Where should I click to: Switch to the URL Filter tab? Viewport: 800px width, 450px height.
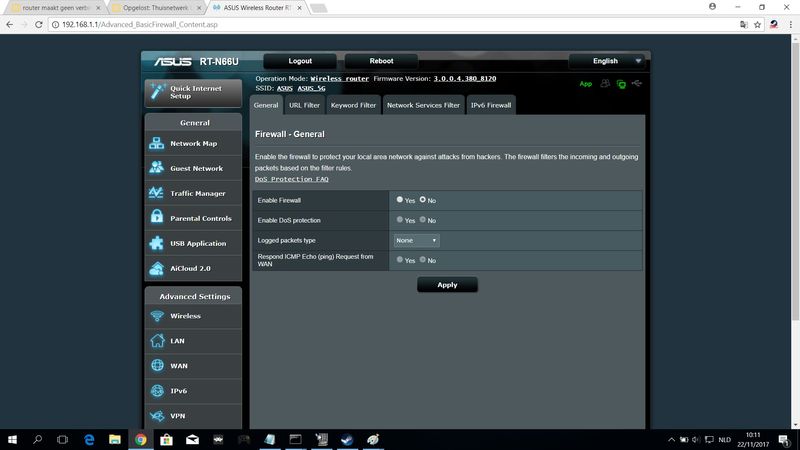[x=304, y=105]
